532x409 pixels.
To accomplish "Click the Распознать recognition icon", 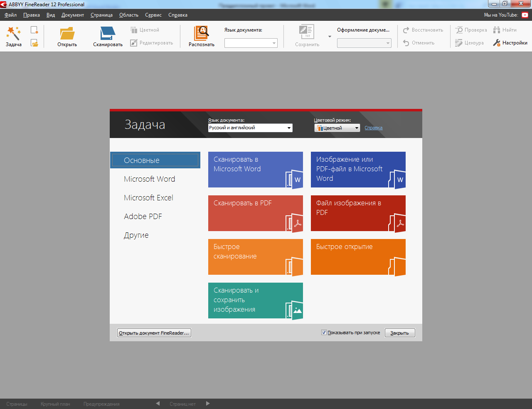I will [202, 33].
